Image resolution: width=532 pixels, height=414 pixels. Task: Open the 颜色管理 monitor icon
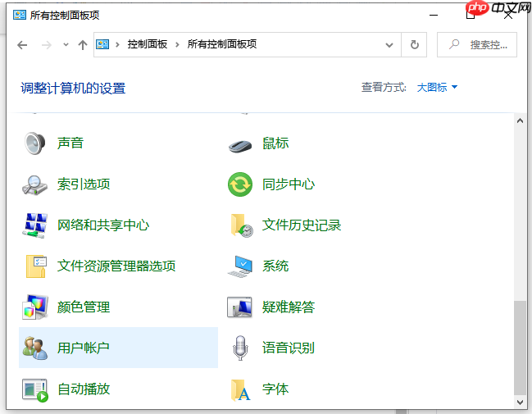[x=35, y=307]
